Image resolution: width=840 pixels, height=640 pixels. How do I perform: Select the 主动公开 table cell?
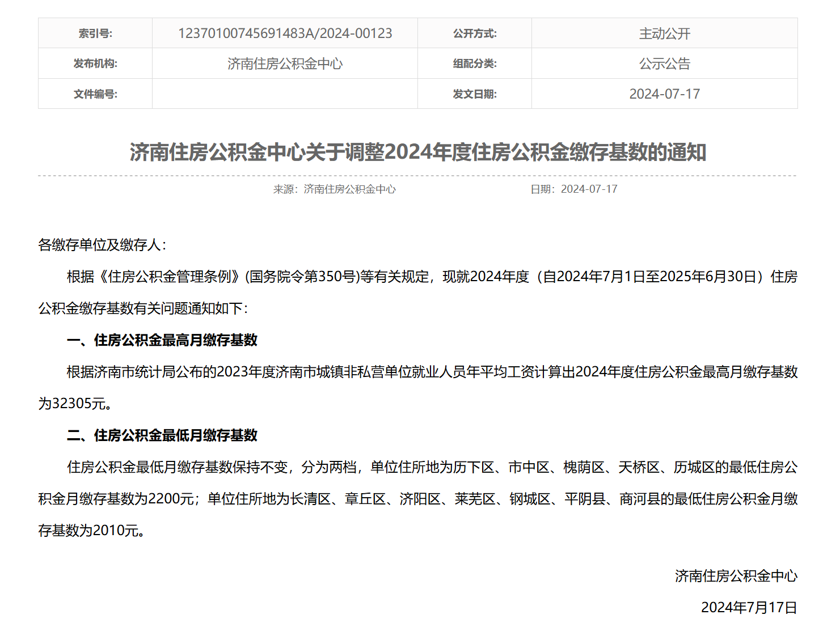(665, 33)
